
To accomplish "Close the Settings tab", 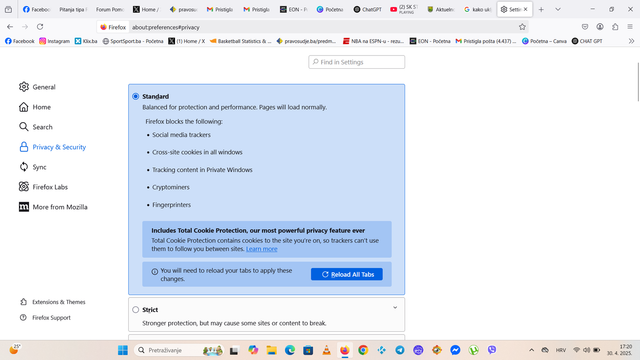I will coord(526,9).
